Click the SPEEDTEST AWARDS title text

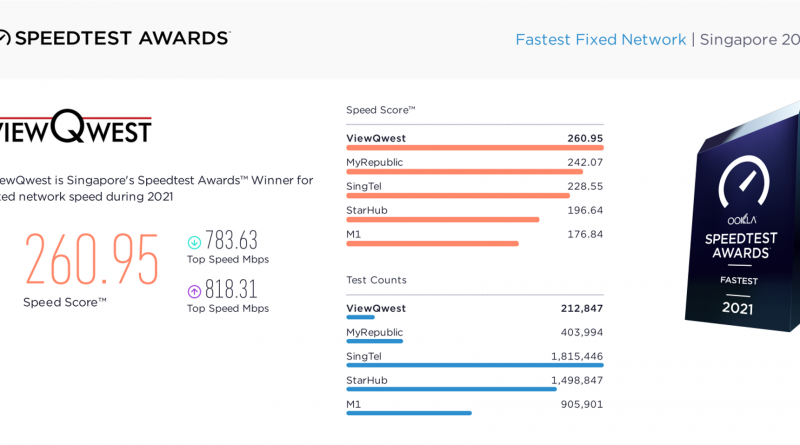[122, 38]
